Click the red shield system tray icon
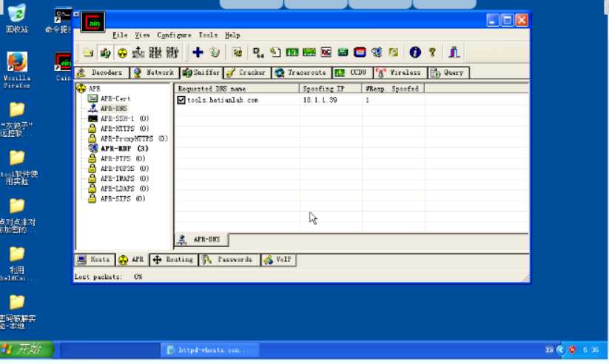Viewport: 609px width, 364px height. pos(572,350)
